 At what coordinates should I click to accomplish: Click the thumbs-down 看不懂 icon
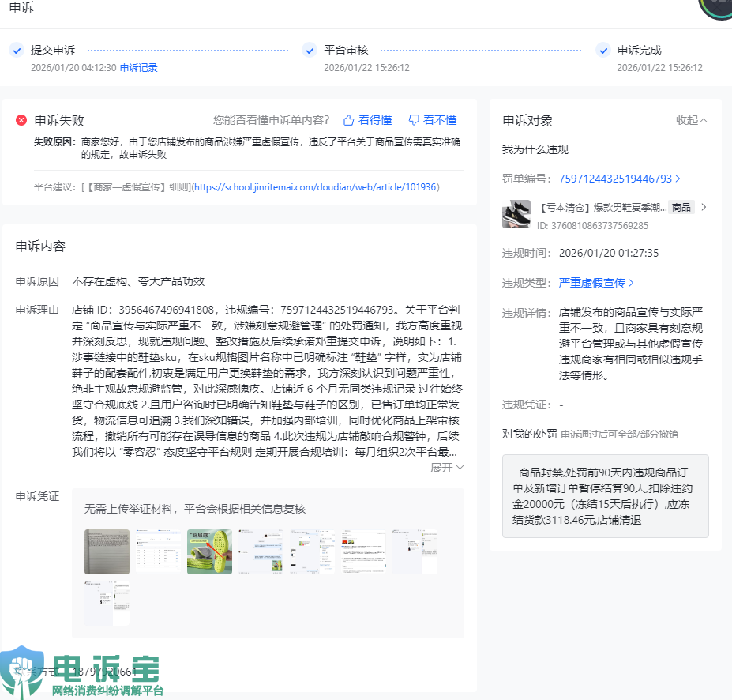tap(413, 121)
